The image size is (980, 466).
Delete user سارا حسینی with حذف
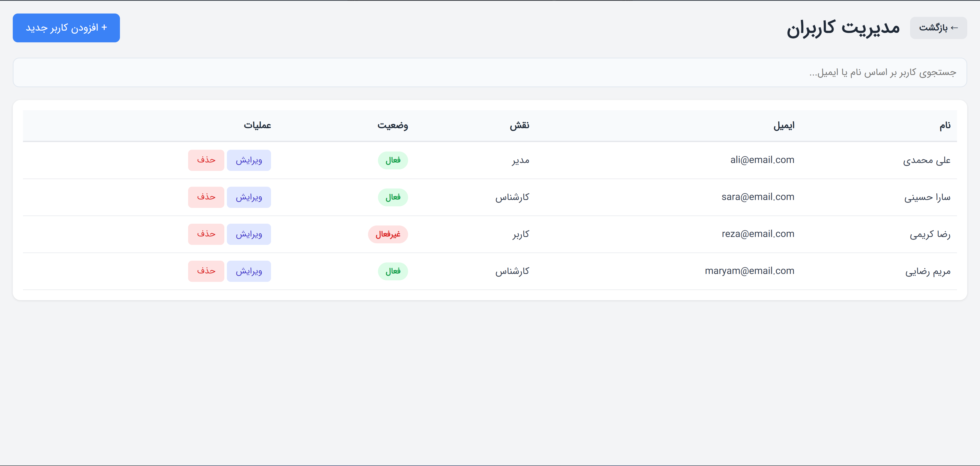point(206,197)
